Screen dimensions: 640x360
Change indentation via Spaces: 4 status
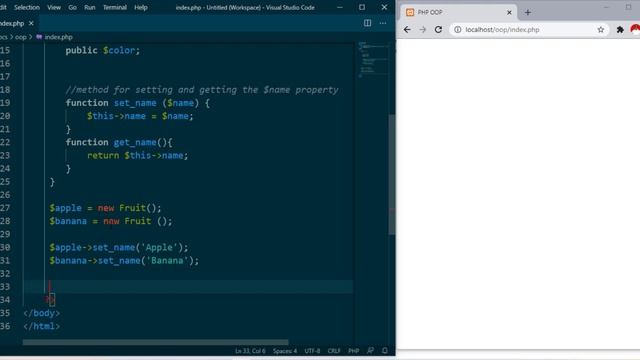[x=285, y=351]
